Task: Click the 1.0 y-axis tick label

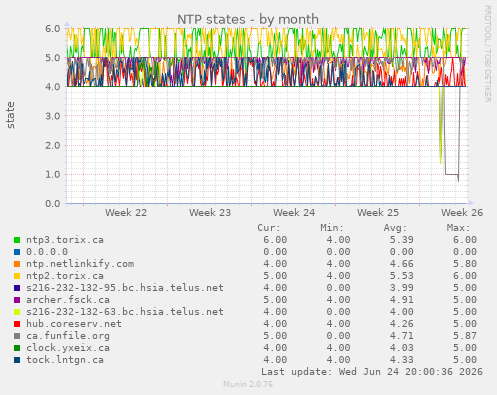Action: coord(53,174)
